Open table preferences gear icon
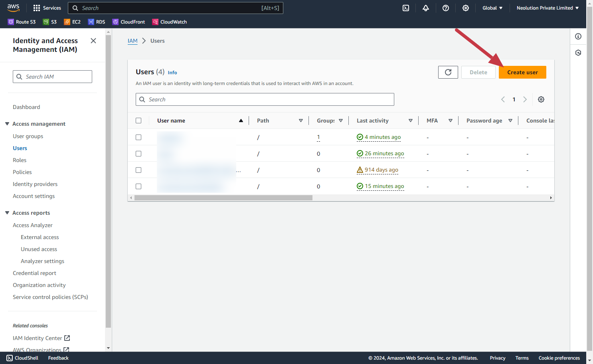 [x=541, y=99]
